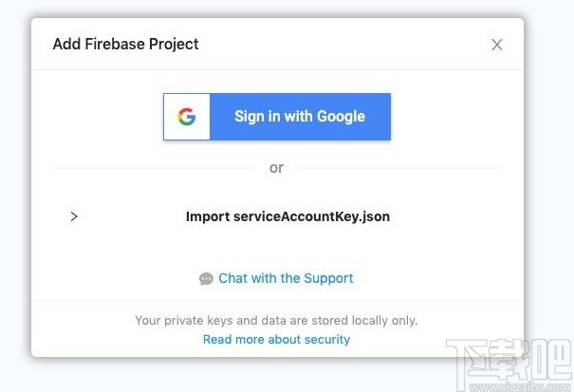This screenshot has height=392, width=574.
Task: Click the Google G logo icon
Action: 187,117
